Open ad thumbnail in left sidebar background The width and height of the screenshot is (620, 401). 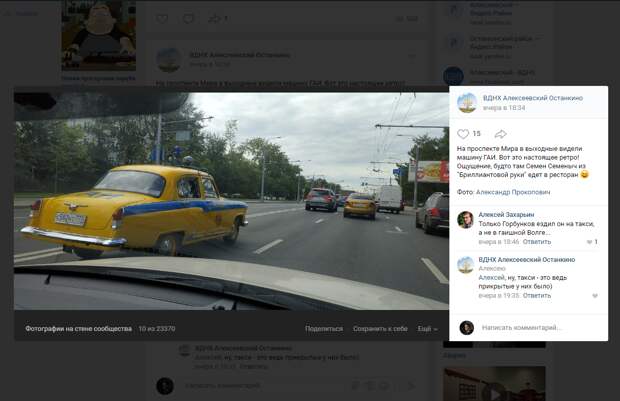98,35
